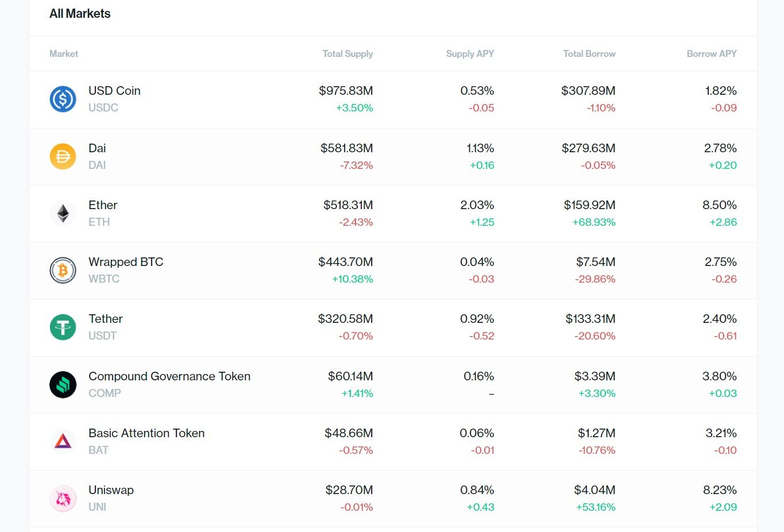
Task: Open the Basic Attention Token market
Action: tap(146, 433)
